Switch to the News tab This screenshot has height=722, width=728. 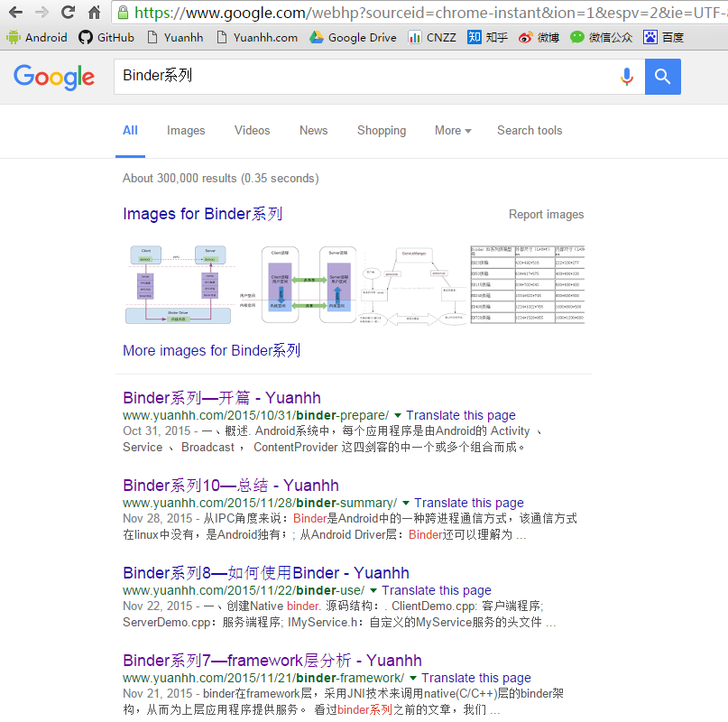click(x=313, y=131)
